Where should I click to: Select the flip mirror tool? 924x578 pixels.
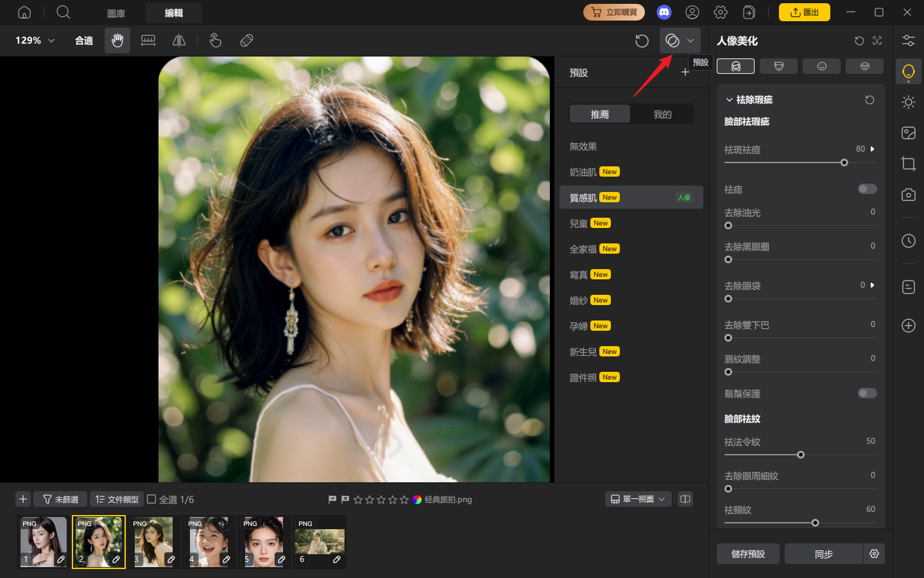(179, 40)
